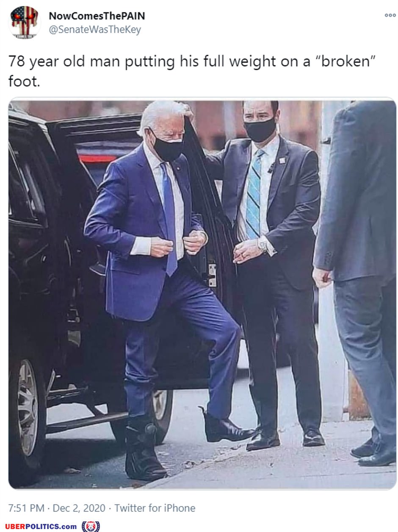Click the lapel pin on the agent's jacket
398x532 pixels.
pos(282,160)
